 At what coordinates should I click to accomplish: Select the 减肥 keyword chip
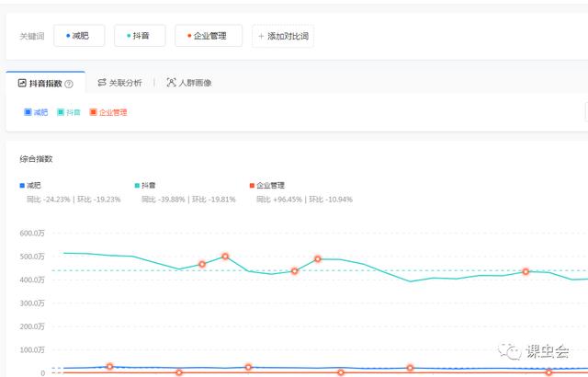[x=79, y=36]
